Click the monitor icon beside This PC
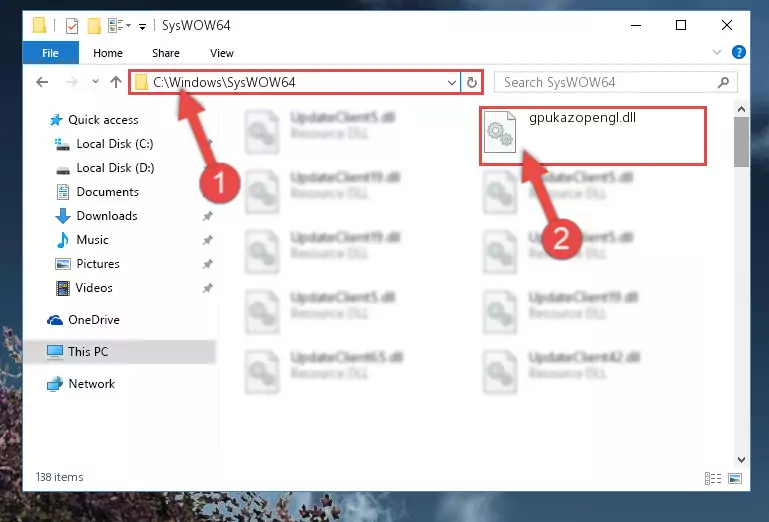The height and width of the screenshot is (522, 769). (55, 352)
